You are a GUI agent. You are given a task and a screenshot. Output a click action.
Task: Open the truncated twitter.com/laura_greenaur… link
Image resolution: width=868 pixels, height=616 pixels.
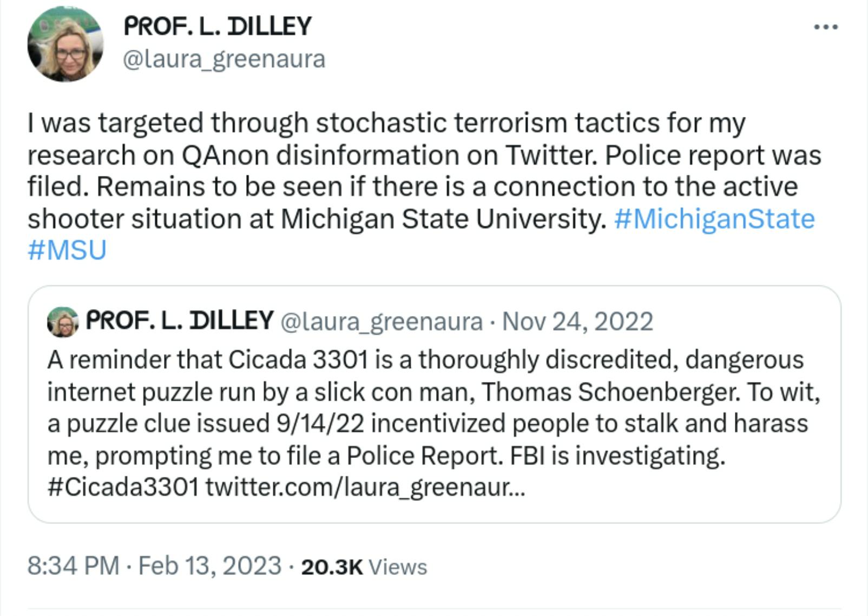pos(365,487)
